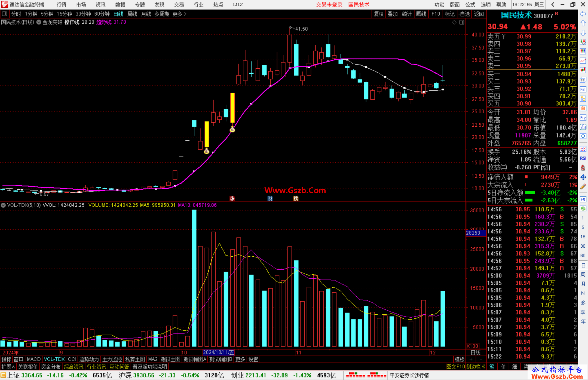Screen dimensions: 588x380
Task: Click the 叠加 overlay button
Action: pos(393,14)
